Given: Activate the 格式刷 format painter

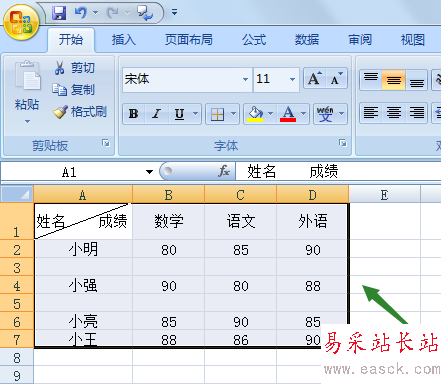Looking at the screenshot, I should pos(80,112).
